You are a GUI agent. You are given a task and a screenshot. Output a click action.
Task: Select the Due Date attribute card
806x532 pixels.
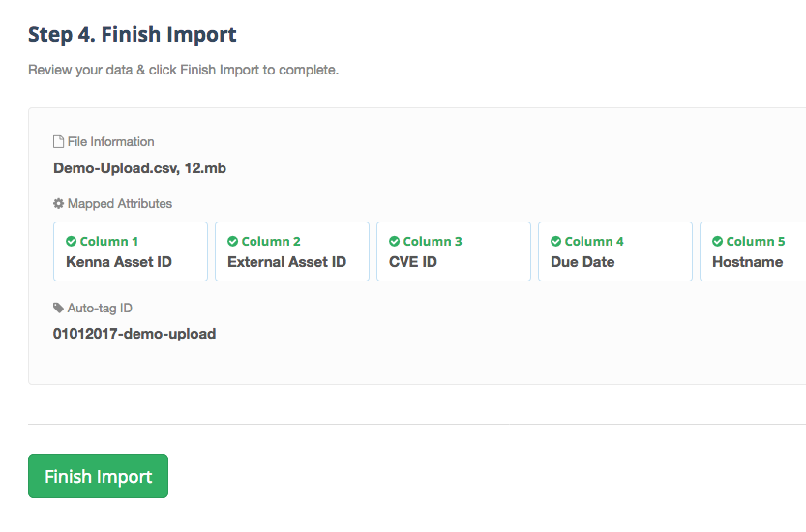coord(615,251)
